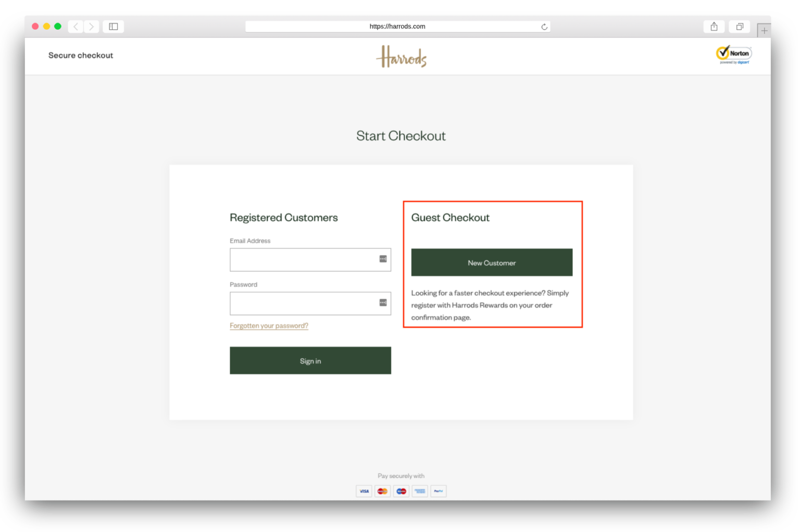This screenshot has width=800, height=532.
Task: Open the autofill icon in Email Address field
Action: pos(384,259)
